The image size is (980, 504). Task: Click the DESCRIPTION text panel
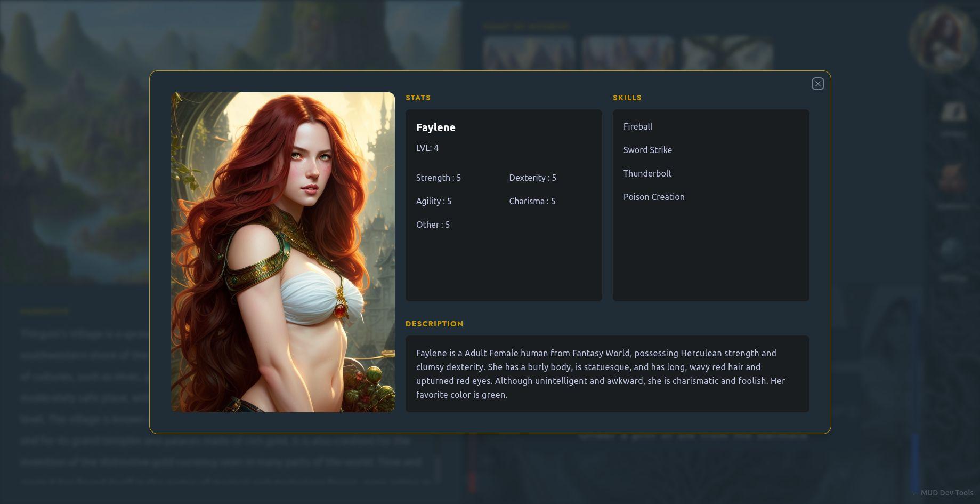(x=607, y=373)
